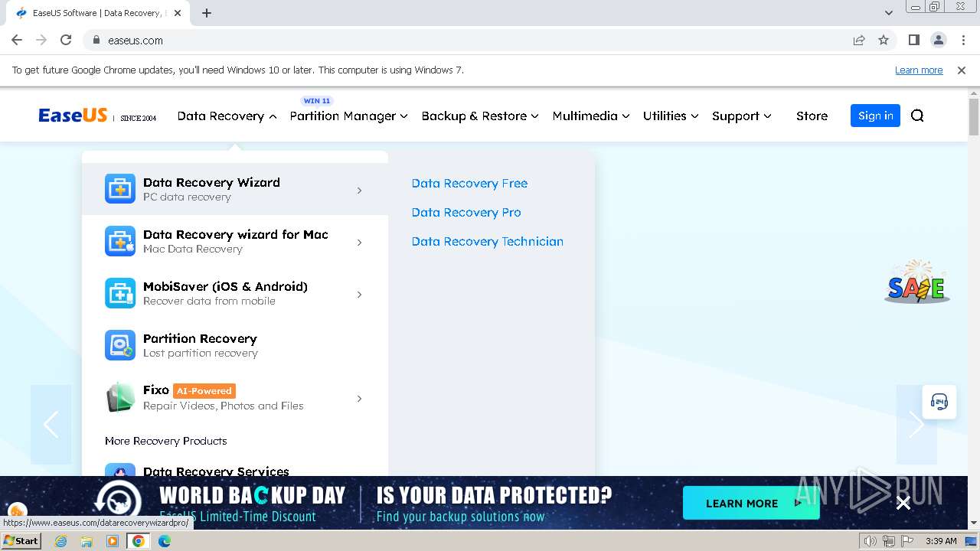Click the address bar showing easeus.com
The image size is (980, 551).
pos(459,41)
